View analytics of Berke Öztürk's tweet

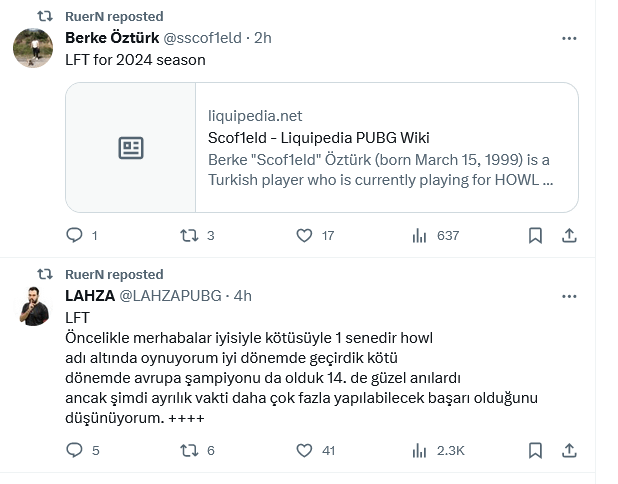pos(420,235)
